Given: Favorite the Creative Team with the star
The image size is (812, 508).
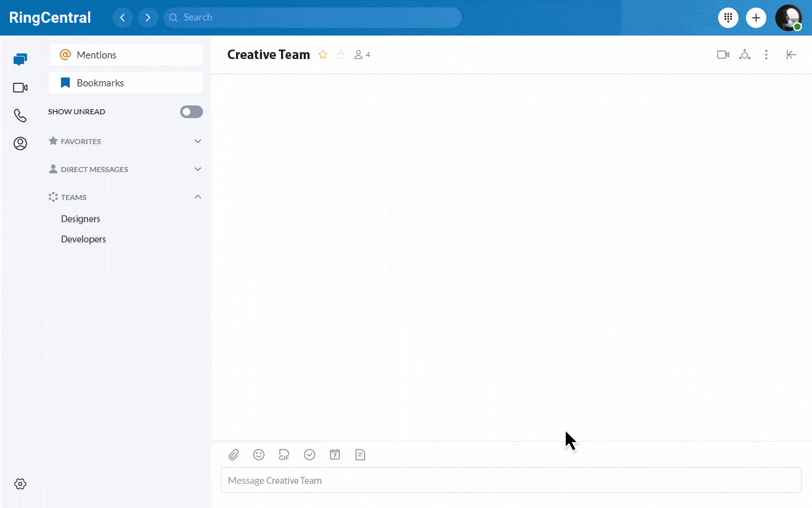Looking at the screenshot, I should (323, 55).
